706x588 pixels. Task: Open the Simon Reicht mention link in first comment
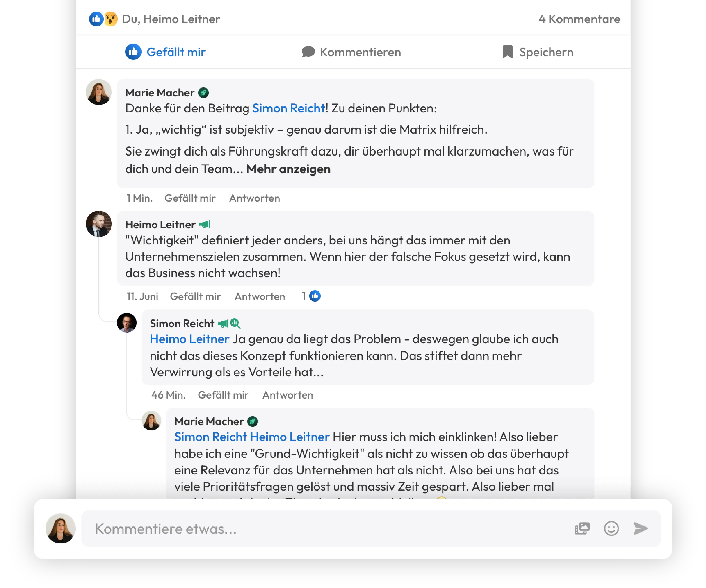pyautogui.click(x=288, y=108)
